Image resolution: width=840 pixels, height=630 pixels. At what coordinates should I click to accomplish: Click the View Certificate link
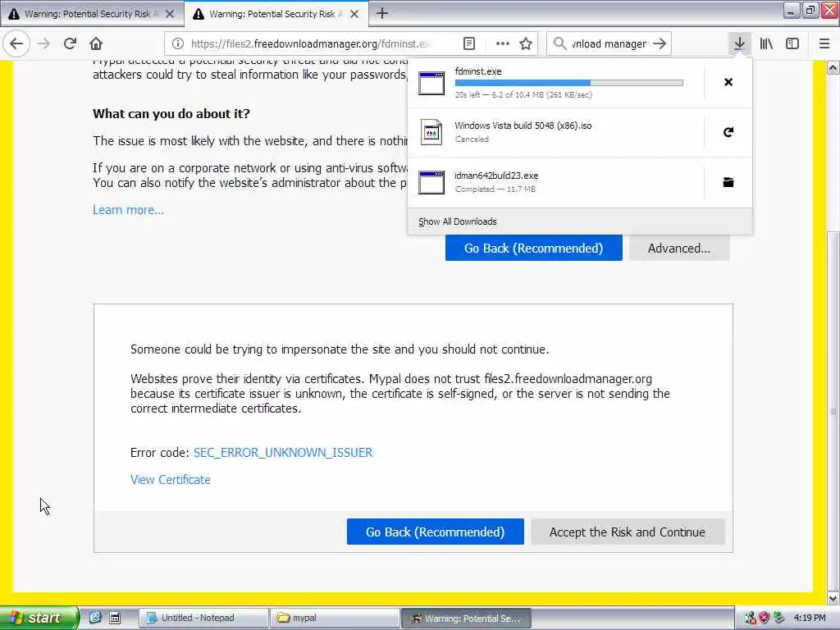171,480
